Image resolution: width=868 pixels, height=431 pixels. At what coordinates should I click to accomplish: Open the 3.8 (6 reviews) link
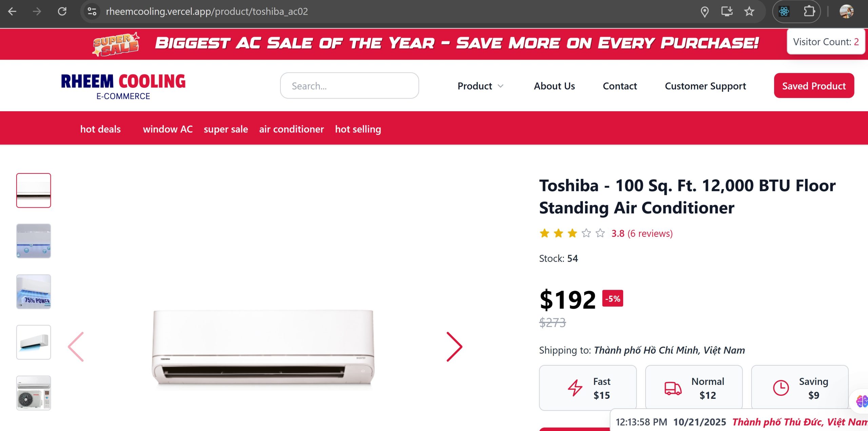click(642, 233)
